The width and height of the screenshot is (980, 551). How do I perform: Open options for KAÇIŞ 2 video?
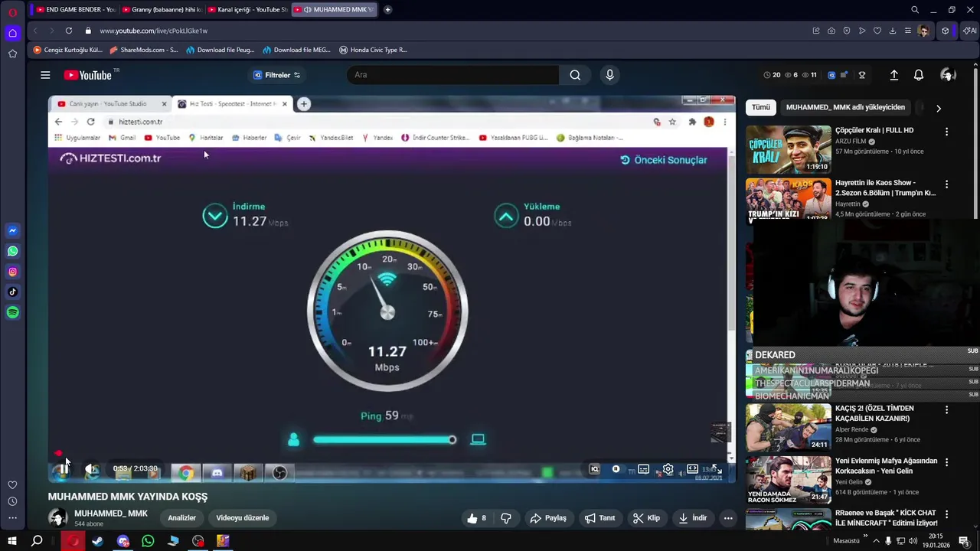(946, 409)
